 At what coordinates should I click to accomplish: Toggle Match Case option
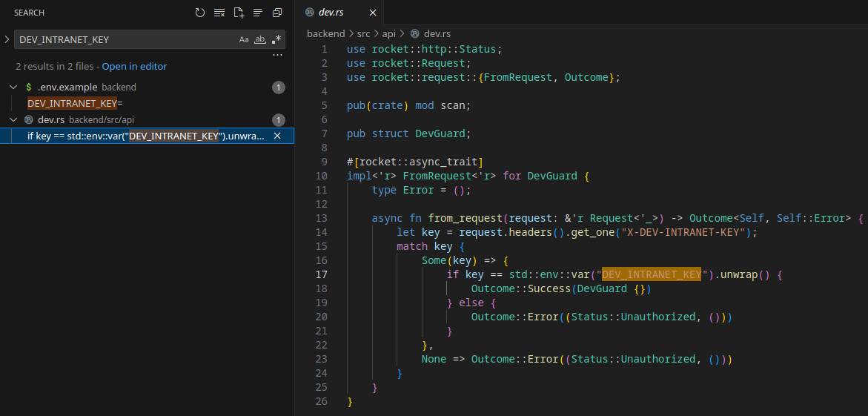tap(244, 39)
